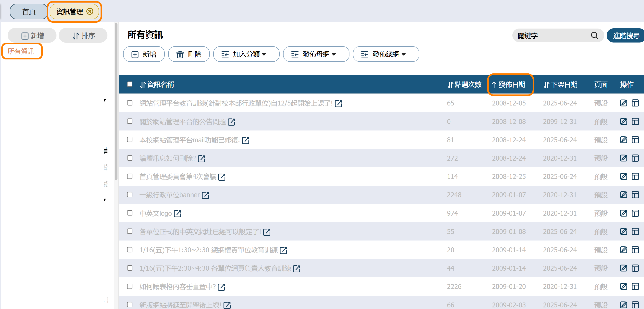Image resolution: width=644 pixels, height=309 pixels.
Task: Check the box for 本校網站管理平台mail功能已修復.
Action: [129, 140]
